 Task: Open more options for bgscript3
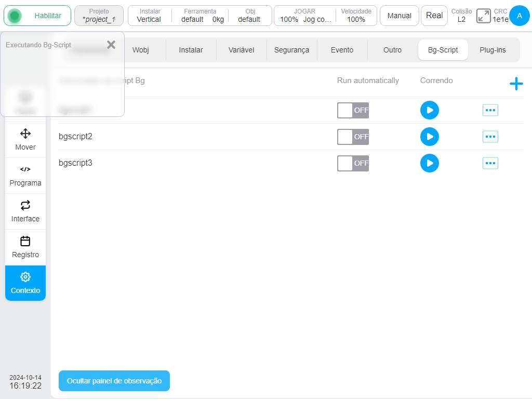490,163
